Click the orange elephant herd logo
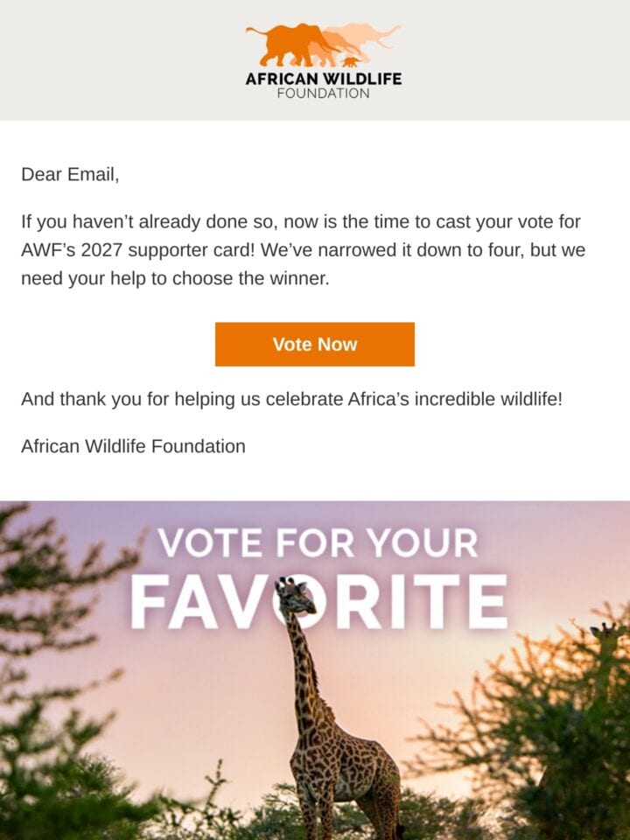This screenshot has height=840, width=630. (x=323, y=45)
